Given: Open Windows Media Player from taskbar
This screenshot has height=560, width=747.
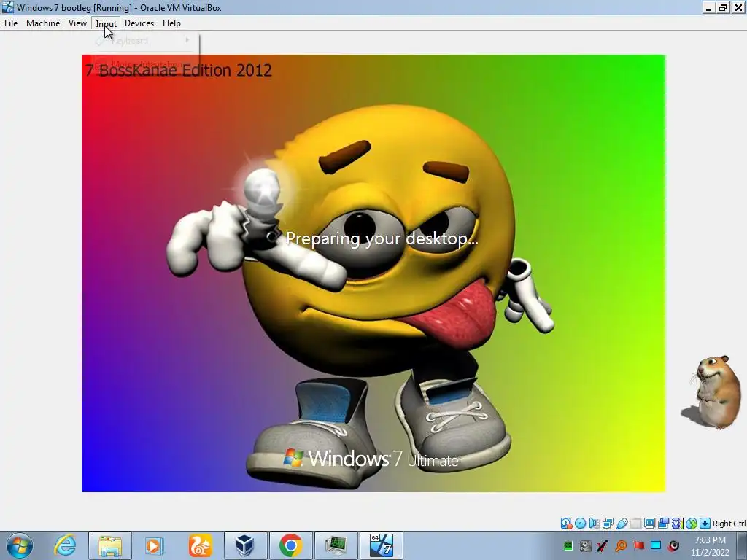Looking at the screenshot, I should 155,545.
